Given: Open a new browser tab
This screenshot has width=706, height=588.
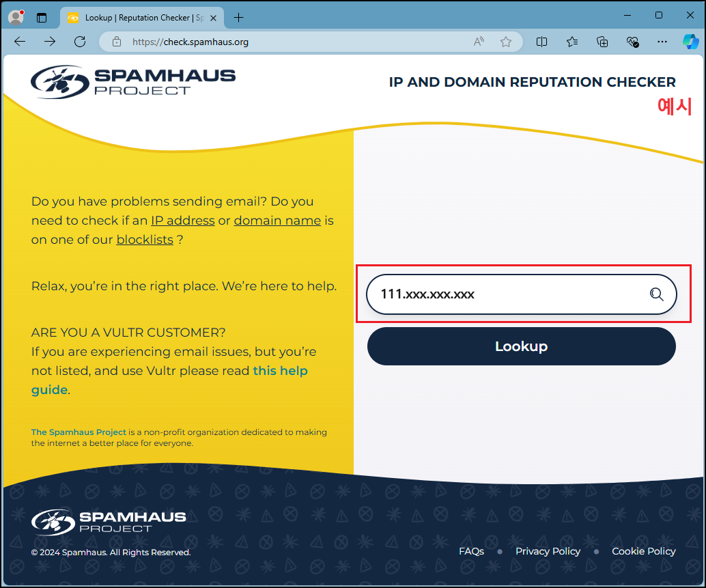Looking at the screenshot, I should [239, 18].
